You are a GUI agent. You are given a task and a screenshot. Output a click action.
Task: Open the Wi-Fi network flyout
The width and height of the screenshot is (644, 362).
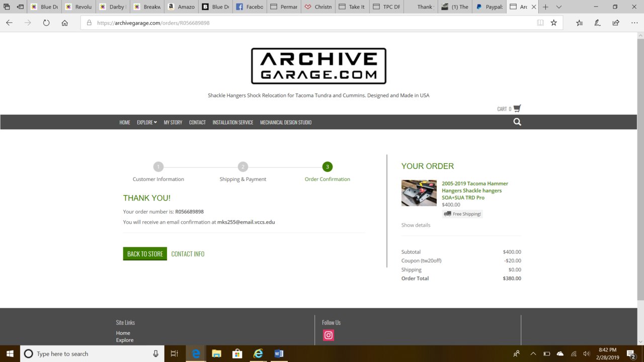click(x=574, y=353)
